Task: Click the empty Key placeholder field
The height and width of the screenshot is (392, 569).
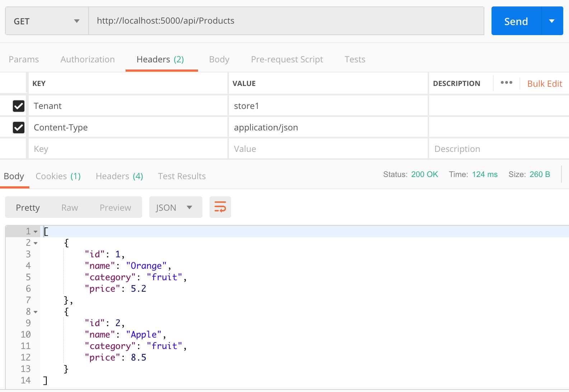Action: tap(128, 149)
